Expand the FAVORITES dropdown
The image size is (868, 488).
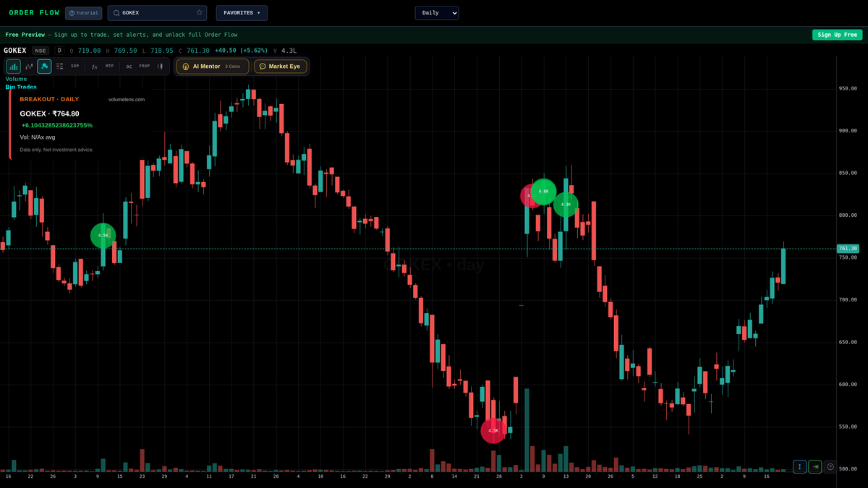click(242, 12)
